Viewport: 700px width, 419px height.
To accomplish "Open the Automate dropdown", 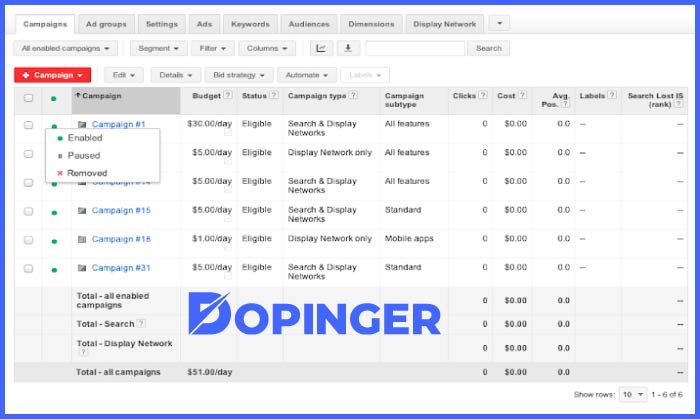I will click(307, 75).
